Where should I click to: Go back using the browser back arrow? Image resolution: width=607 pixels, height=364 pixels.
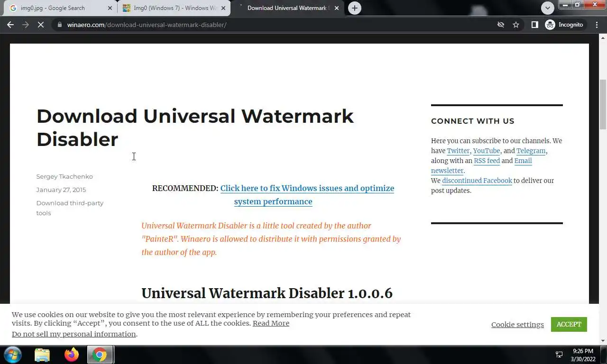[x=10, y=25]
